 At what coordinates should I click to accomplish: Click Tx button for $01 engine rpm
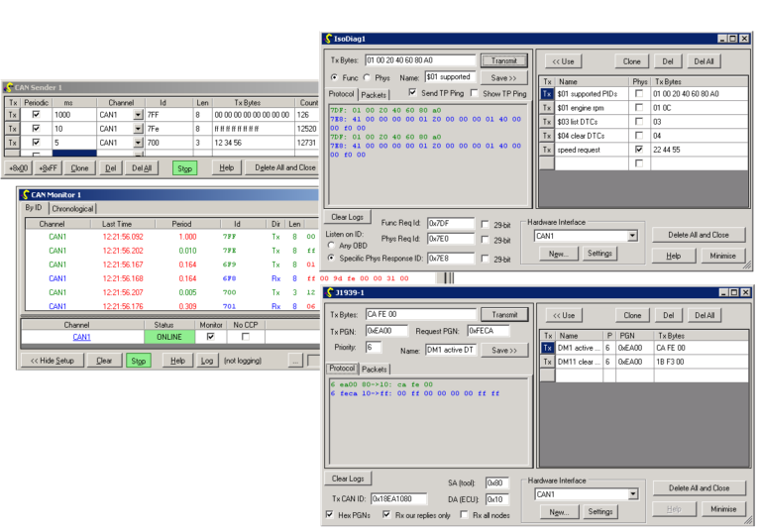point(546,108)
